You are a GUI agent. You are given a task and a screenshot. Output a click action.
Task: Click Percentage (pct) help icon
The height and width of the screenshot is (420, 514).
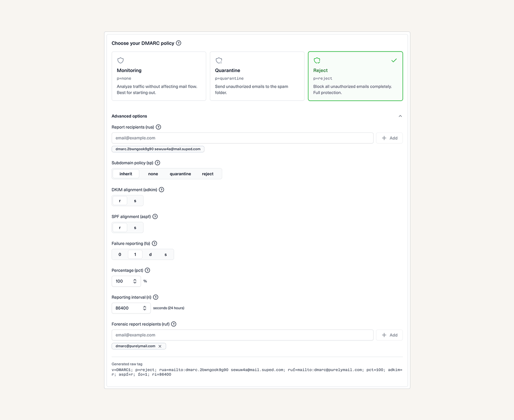147,271
